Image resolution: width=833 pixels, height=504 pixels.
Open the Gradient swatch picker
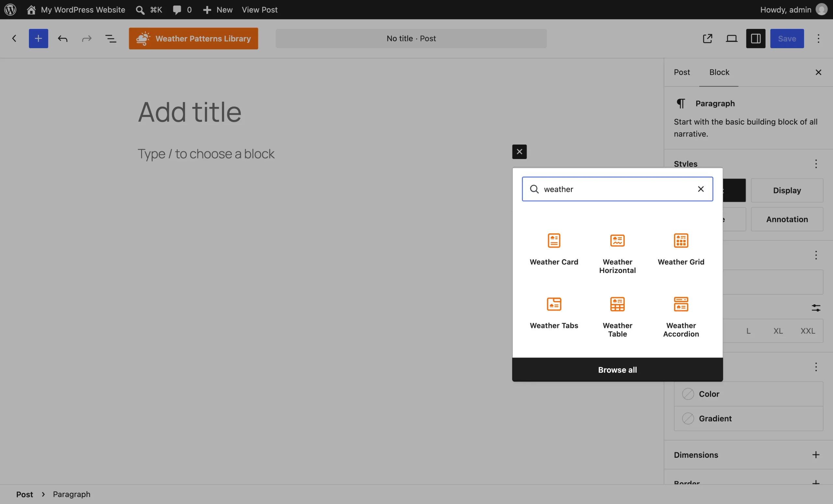click(748, 418)
